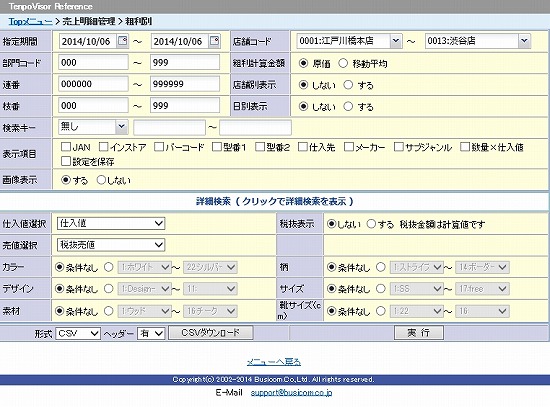550x407 pixels.
Task: Select 条件なし for 素材
Action: (60, 311)
